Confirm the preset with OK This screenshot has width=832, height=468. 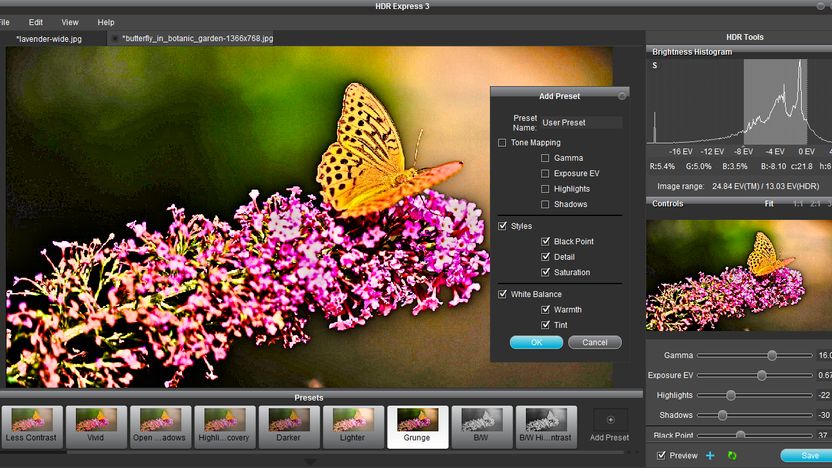pos(536,342)
